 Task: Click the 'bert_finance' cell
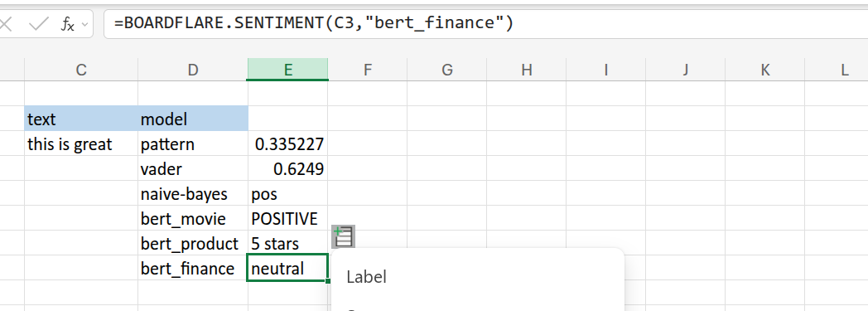point(193,269)
